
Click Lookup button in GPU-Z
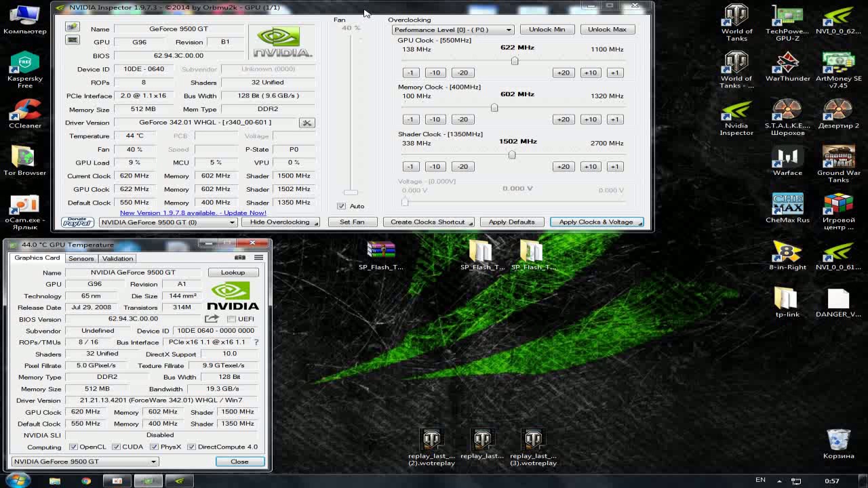click(233, 272)
